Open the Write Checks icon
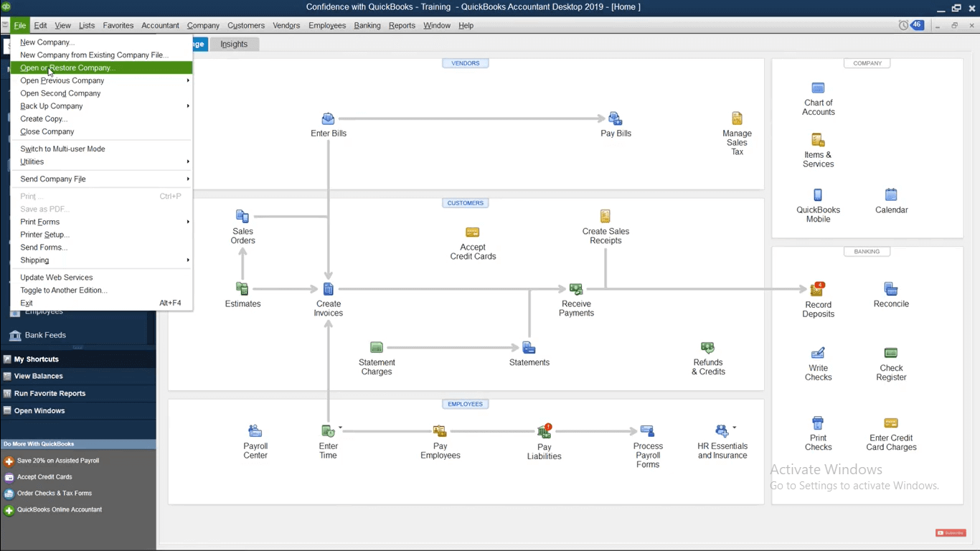This screenshot has height=551, width=980. [818, 352]
